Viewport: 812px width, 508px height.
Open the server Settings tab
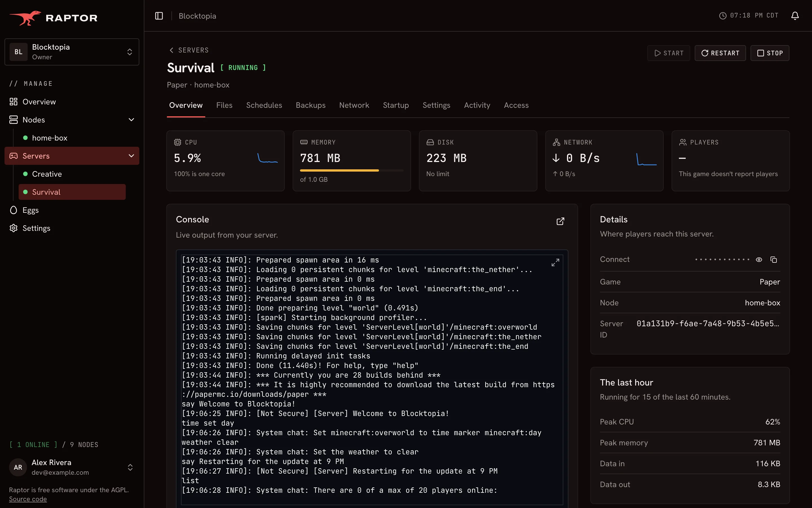[436, 106]
